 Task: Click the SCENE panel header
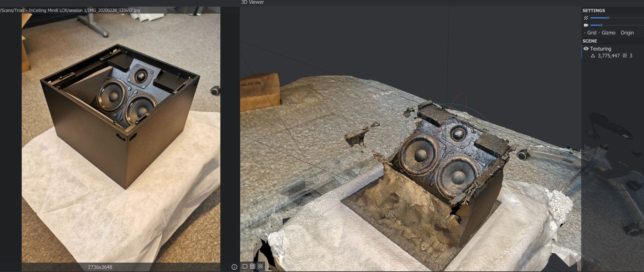(589, 41)
